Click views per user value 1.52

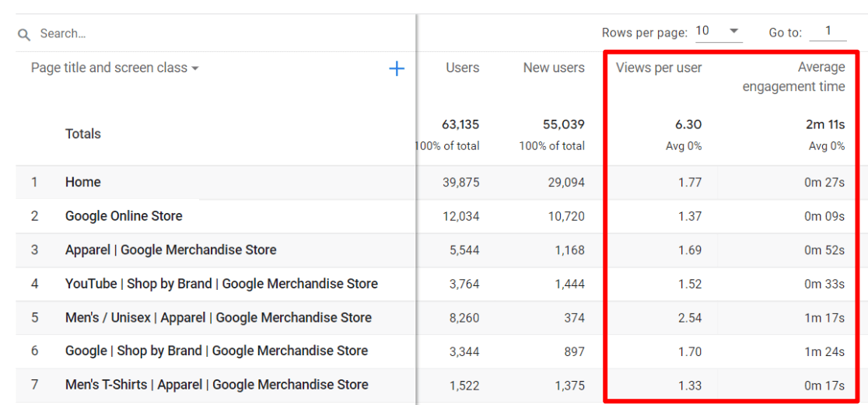click(691, 284)
